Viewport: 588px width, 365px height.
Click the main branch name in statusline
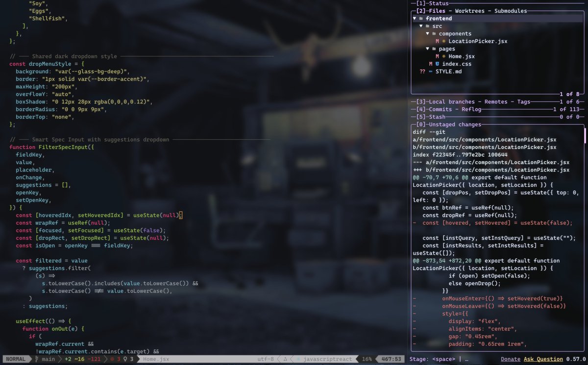coord(49,359)
